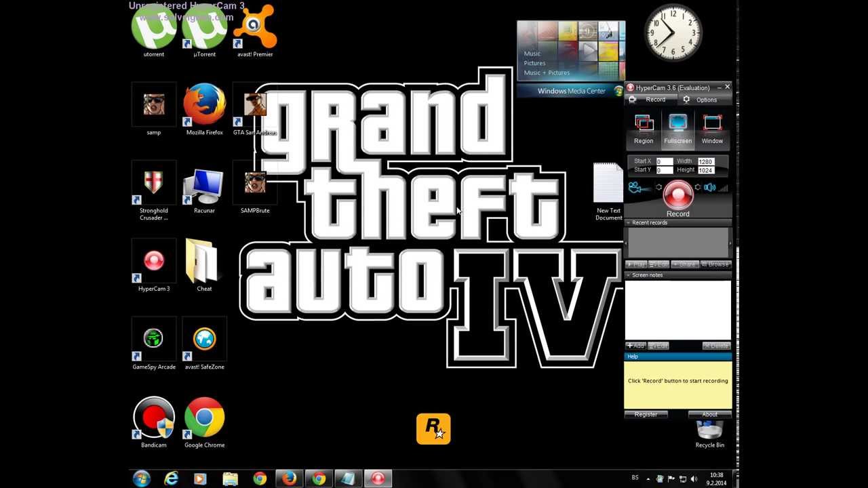Click Add under screen notes
Image resolution: width=868 pixels, height=488 pixels.
[x=636, y=346]
